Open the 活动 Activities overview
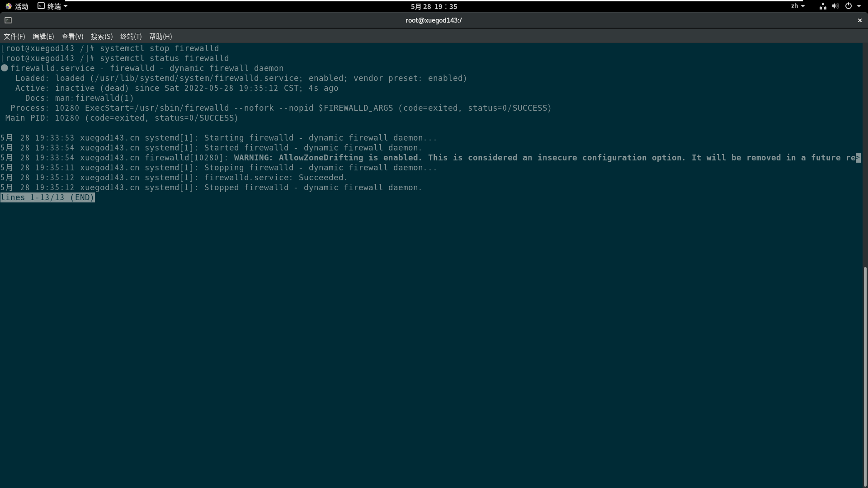 pyautogui.click(x=17, y=6)
